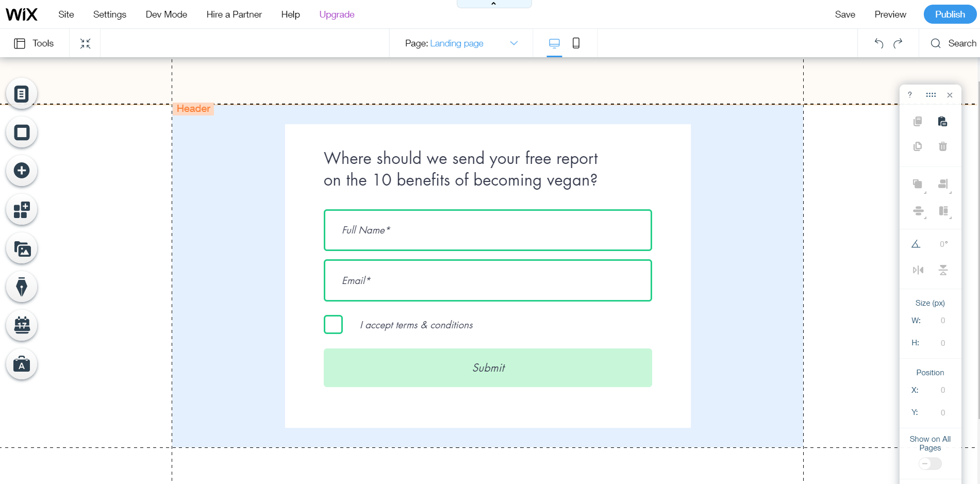Viewport: 980px width, 484px height.
Task: Click the rotation degree value field
Action: pyautogui.click(x=943, y=244)
